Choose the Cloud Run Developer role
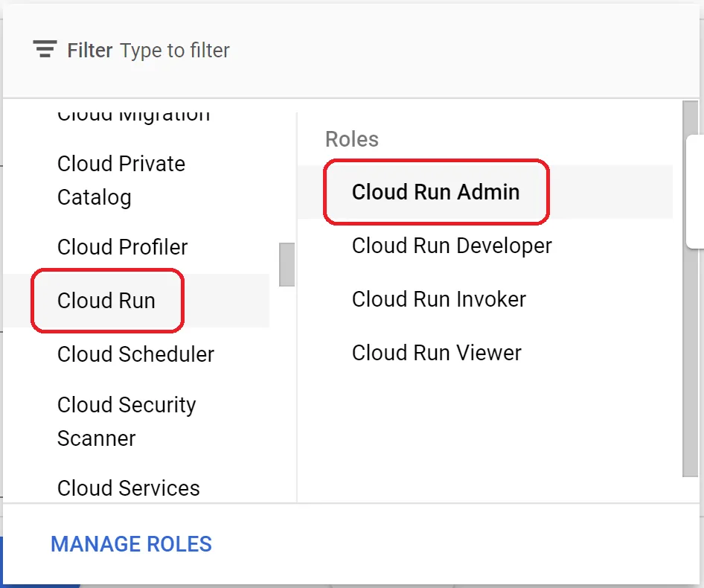 coord(452,246)
